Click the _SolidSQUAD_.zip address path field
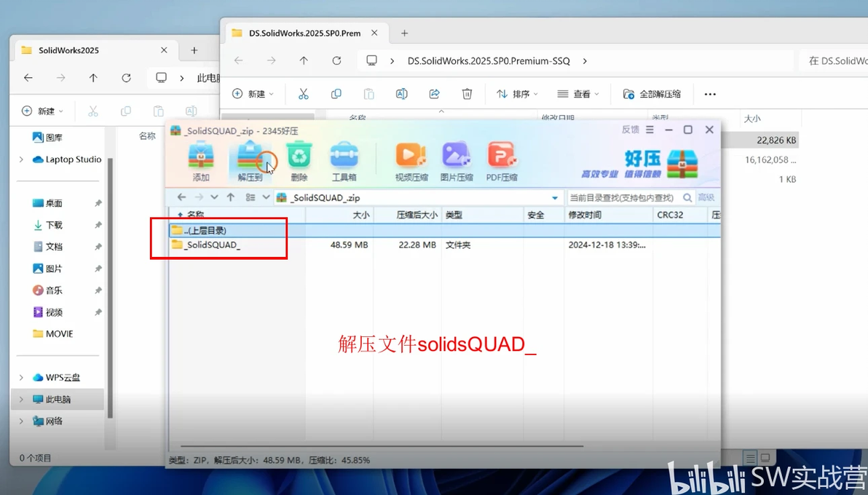 click(419, 198)
